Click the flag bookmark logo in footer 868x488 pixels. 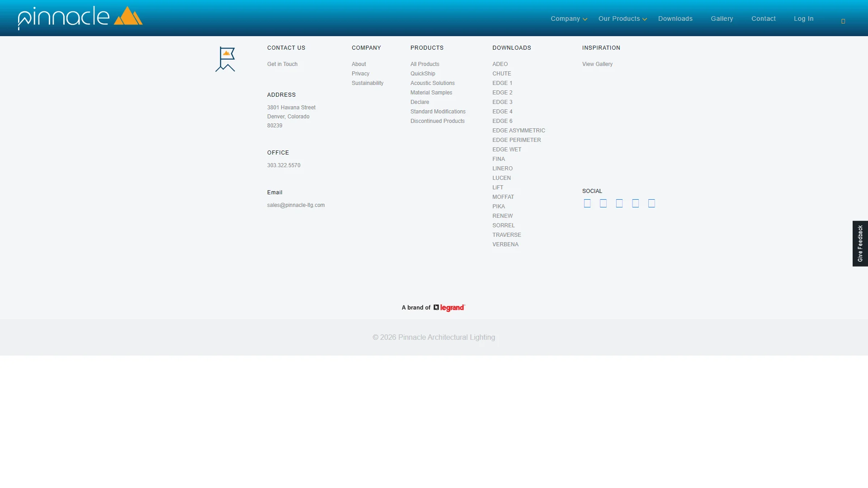coord(225,59)
